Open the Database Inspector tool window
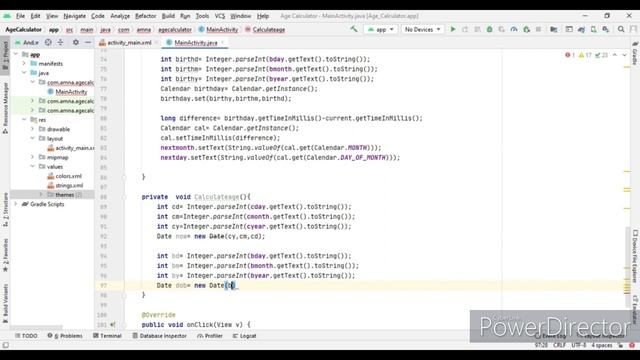 [x=160, y=336]
